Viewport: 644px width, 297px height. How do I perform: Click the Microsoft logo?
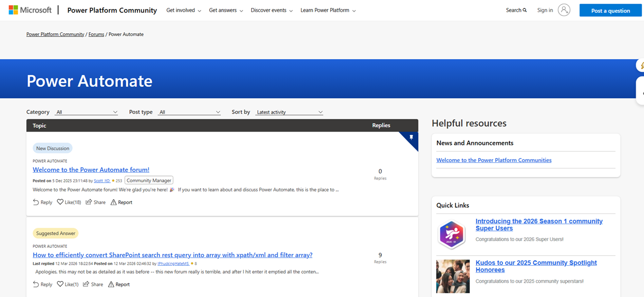click(x=30, y=10)
